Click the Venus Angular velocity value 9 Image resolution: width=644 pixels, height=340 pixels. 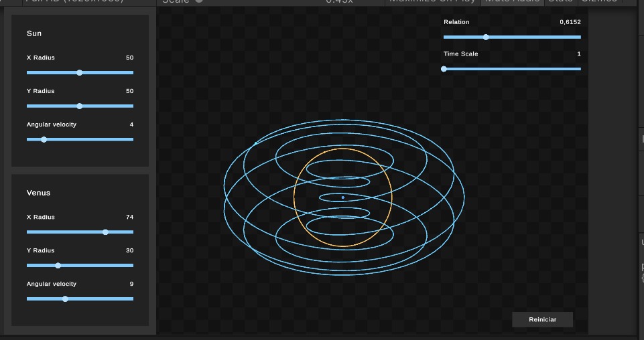[131, 284]
